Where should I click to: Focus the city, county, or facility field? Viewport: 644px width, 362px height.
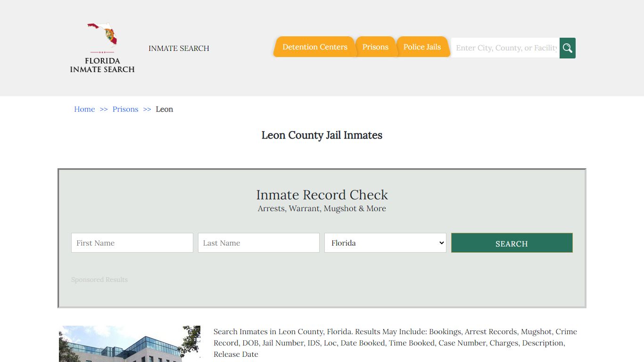pos(505,48)
